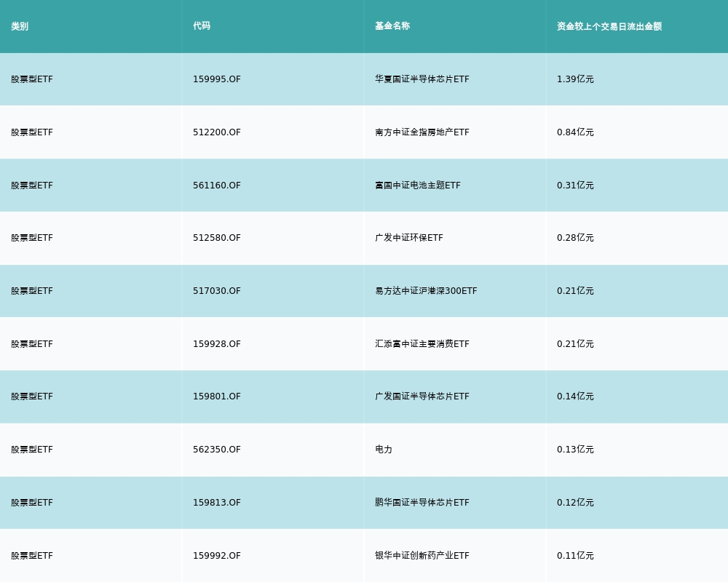Select code 159813.OF
This screenshot has width=728, height=582.
(217, 503)
